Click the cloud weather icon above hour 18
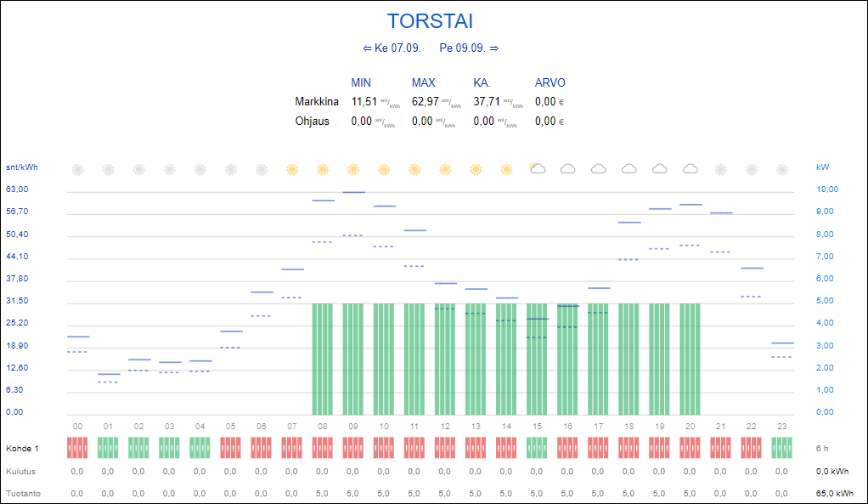868x504 pixels. click(628, 169)
